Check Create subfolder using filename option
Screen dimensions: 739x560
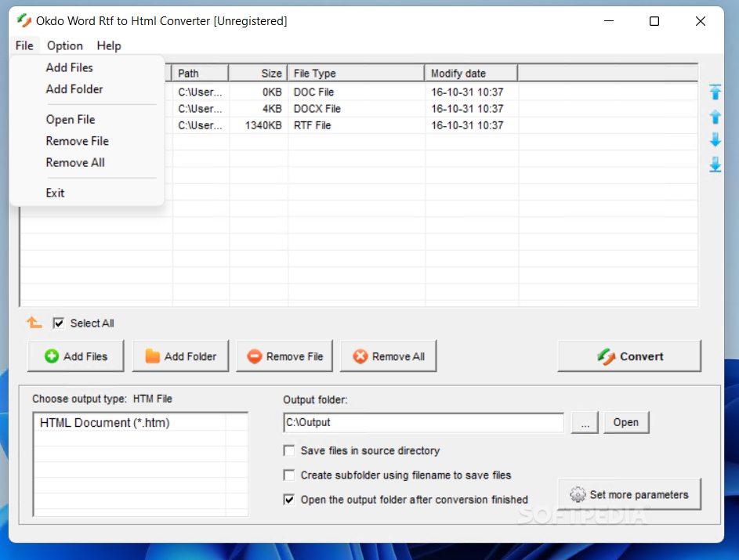coord(289,475)
